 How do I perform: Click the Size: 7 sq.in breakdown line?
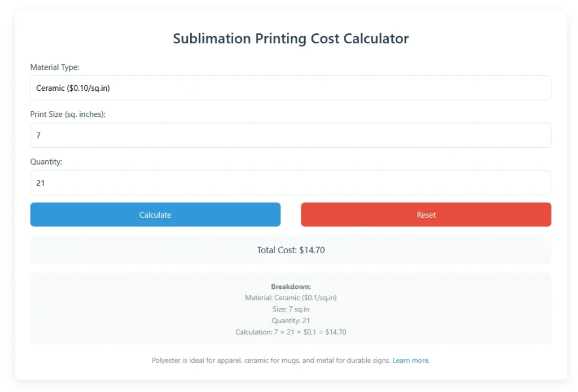coord(291,309)
